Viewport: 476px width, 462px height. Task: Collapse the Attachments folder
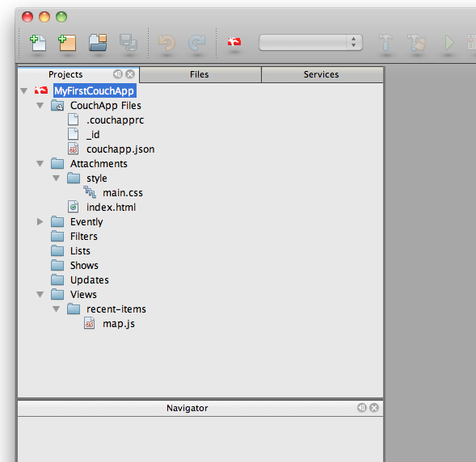(x=40, y=163)
